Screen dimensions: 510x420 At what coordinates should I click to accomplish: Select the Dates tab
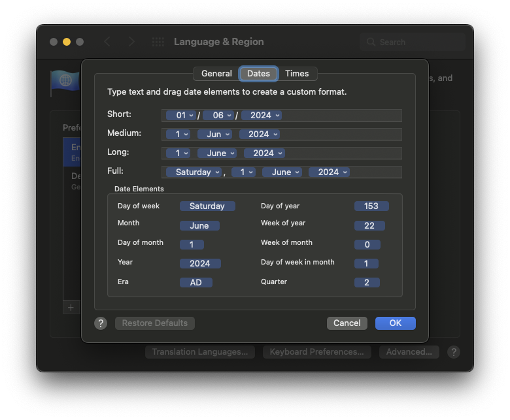coord(259,74)
